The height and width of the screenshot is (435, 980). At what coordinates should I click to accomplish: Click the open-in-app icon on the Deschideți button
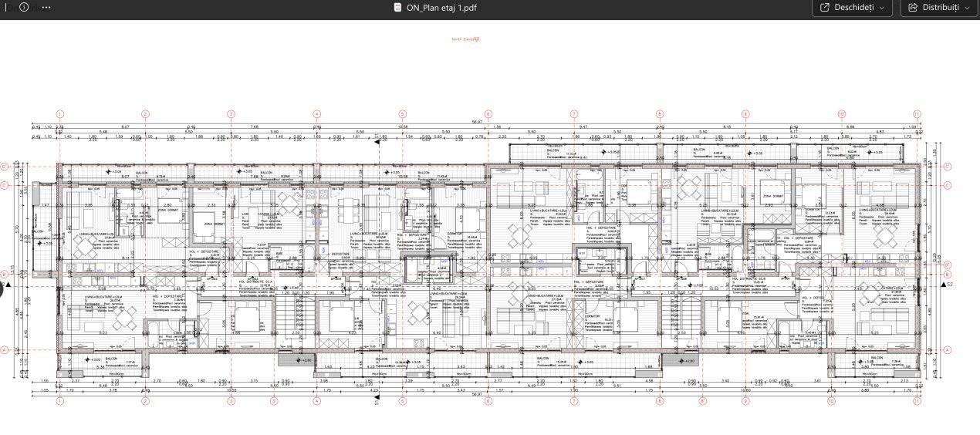click(826, 7)
